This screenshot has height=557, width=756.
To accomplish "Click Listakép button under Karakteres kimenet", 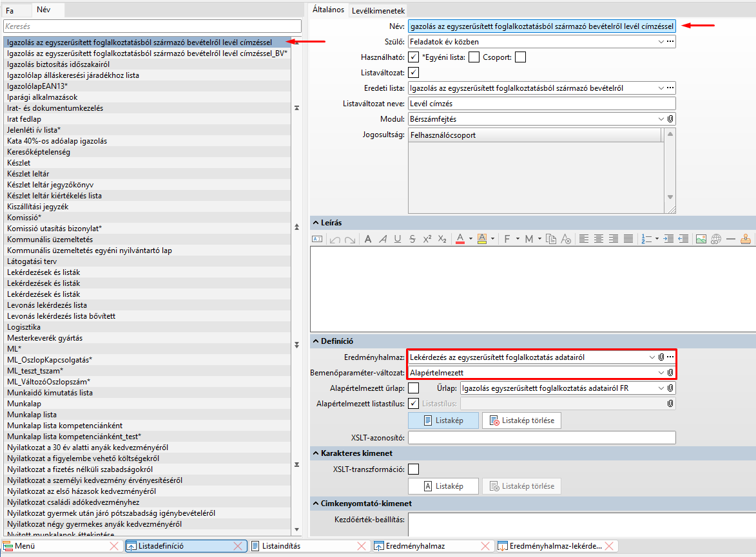I will pos(443,486).
